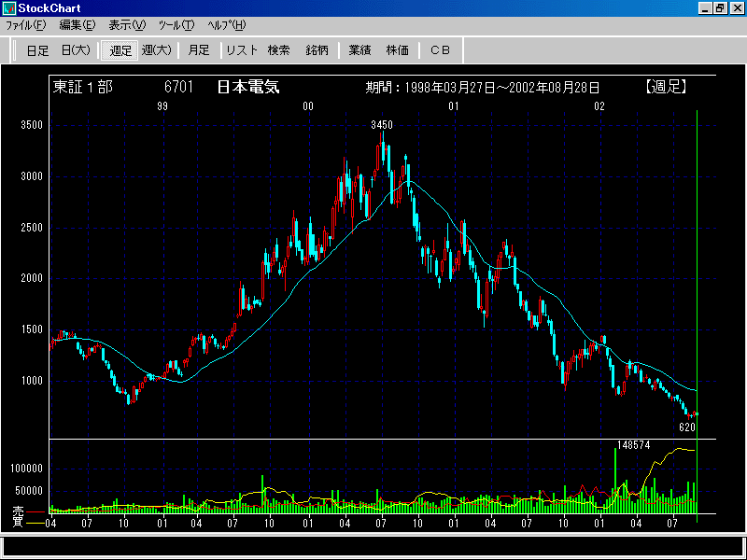The height and width of the screenshot is (560, 747).
Task: Restore down the StockChart window
Action: (x=720, y=8)
